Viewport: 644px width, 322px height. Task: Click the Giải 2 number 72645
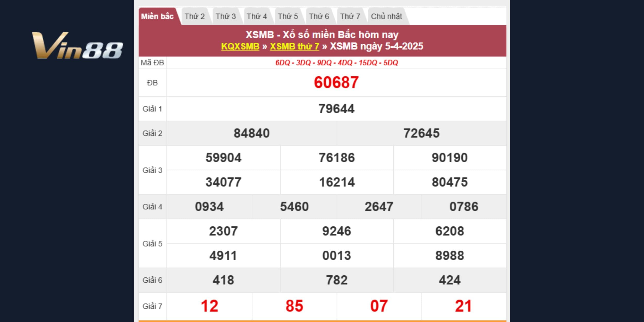(x=421, y=133)
